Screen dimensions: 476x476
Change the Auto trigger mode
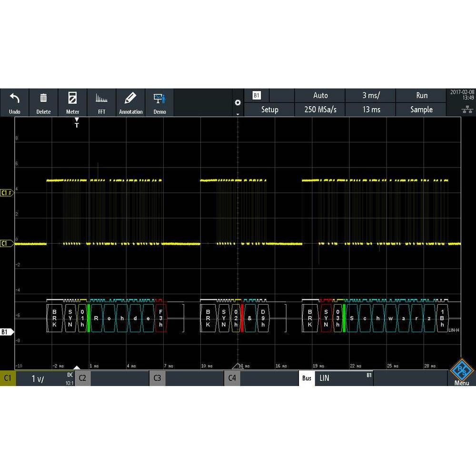pyautogui.click(x=320, y=96)
